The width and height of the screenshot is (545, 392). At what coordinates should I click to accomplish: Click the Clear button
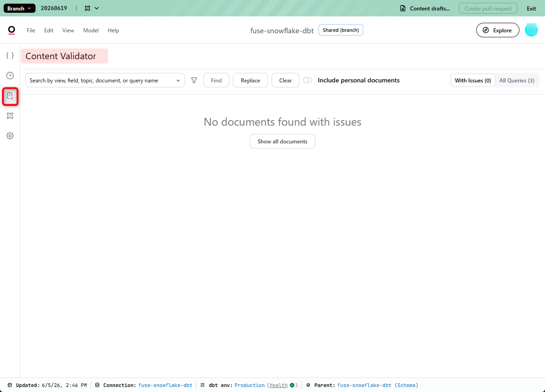[x=285, y=80]
